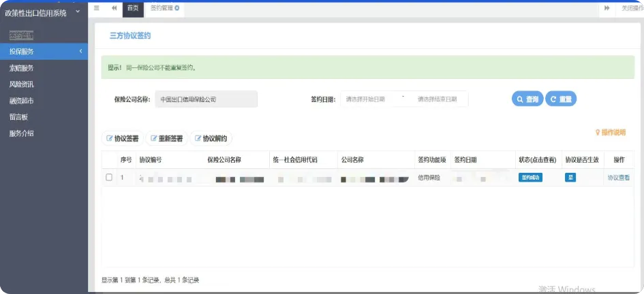644x294 pixels.
Task: Click the 签约成功 status badge
Action: coord(530,178)
